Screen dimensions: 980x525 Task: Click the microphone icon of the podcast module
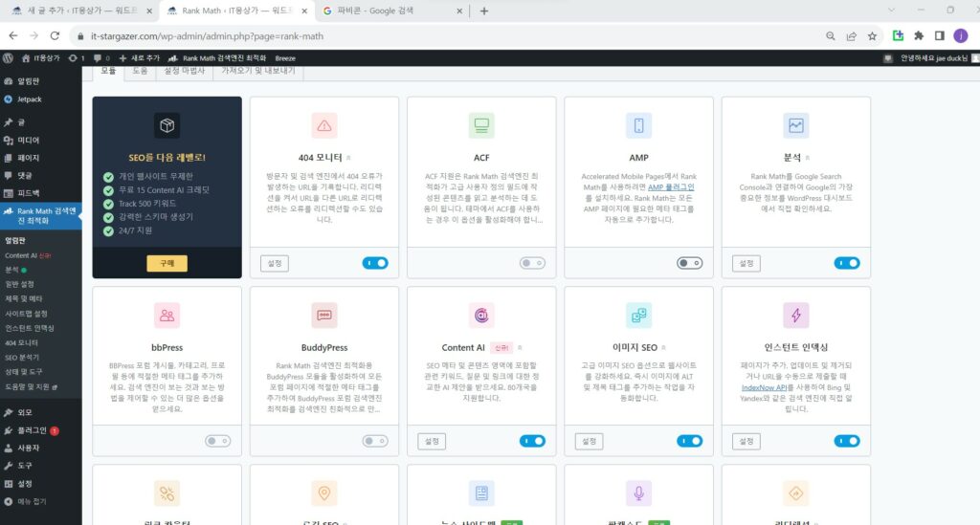coord(638,493)
